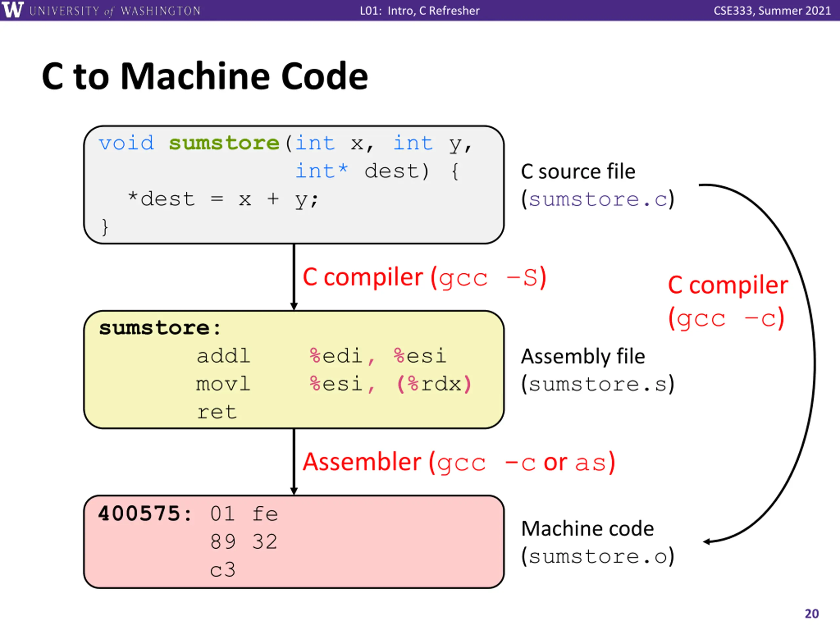Click the sumstore function name in C code
Image resolution: width=840 pixels, height=630 pixels.
pyautogui.click(x=224, y=143)
